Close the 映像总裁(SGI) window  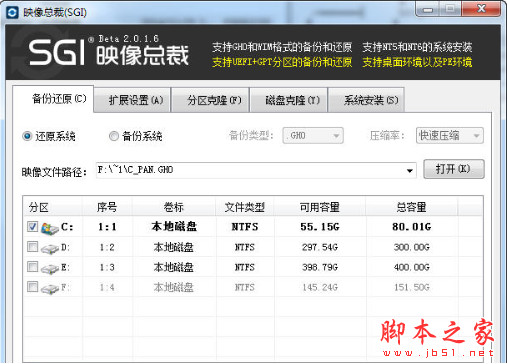pos(481,9)
